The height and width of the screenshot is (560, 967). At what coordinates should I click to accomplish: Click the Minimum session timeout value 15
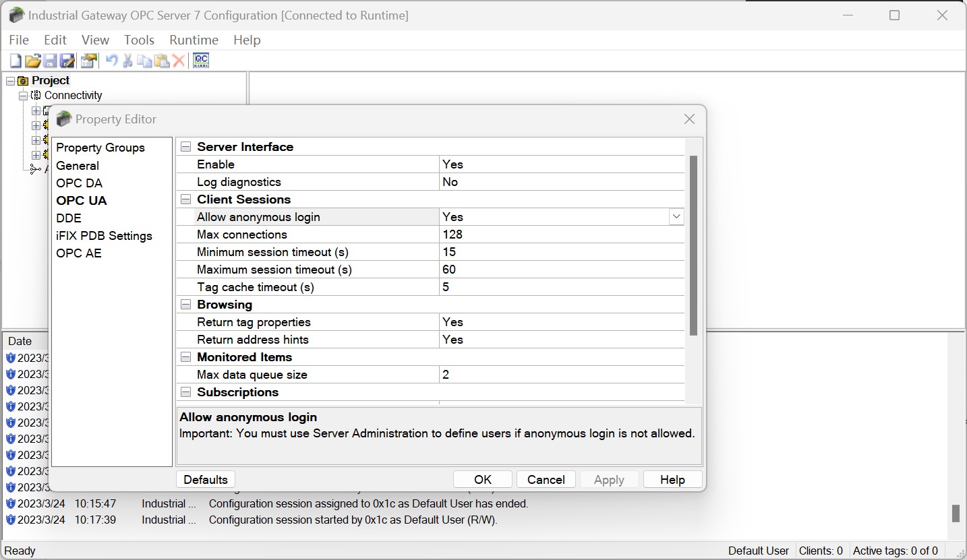(562, 252)
